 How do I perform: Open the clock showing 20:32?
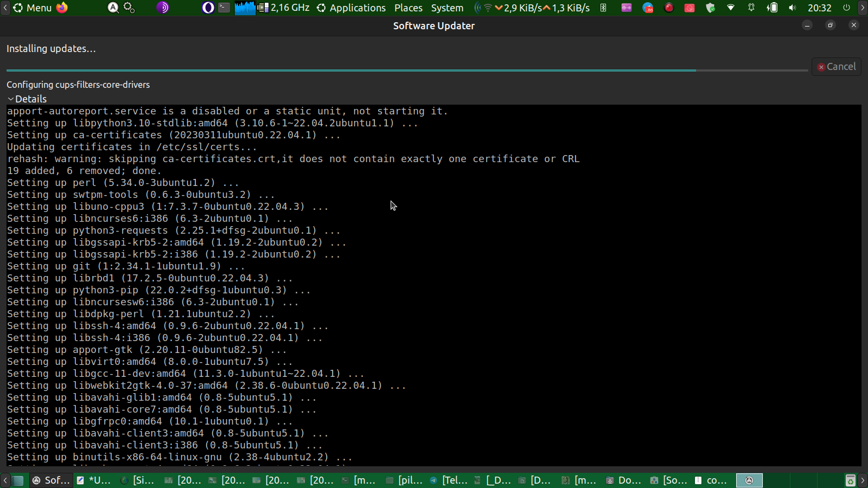pos(819,8)
